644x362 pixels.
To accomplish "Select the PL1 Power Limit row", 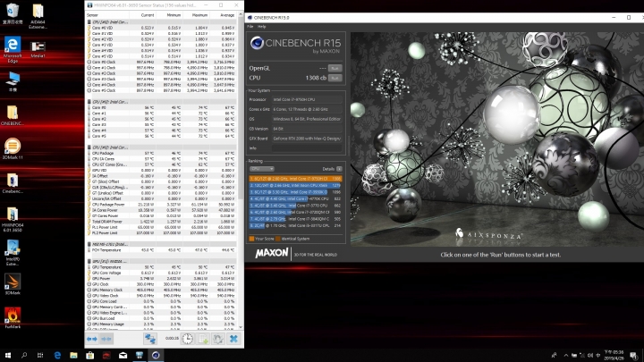I will point(161,227).
